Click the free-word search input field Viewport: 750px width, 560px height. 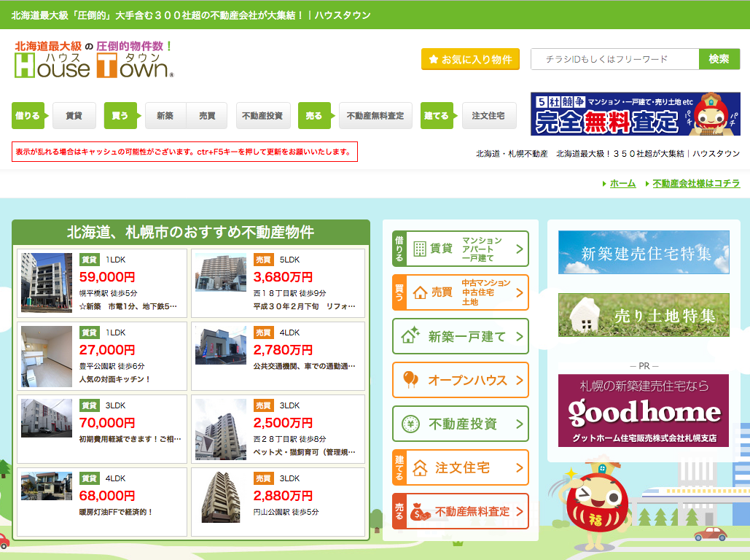(x=614, y=59)
